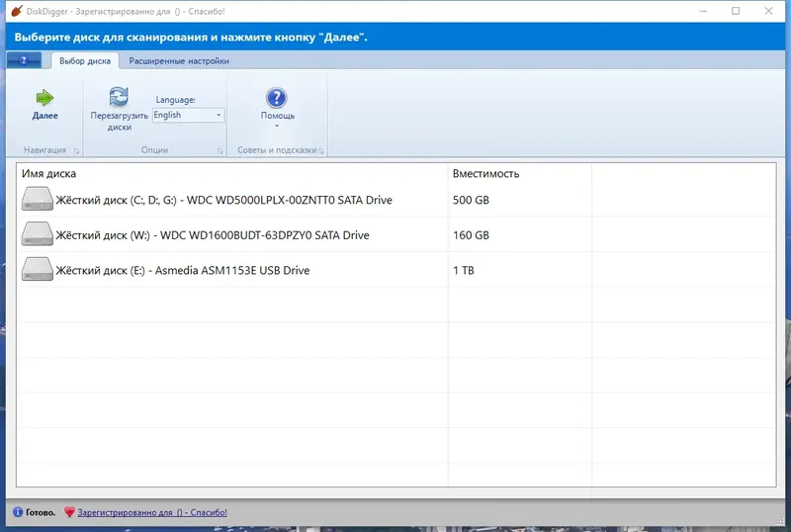Open the Language combo box showing English

tap(188, 115)
